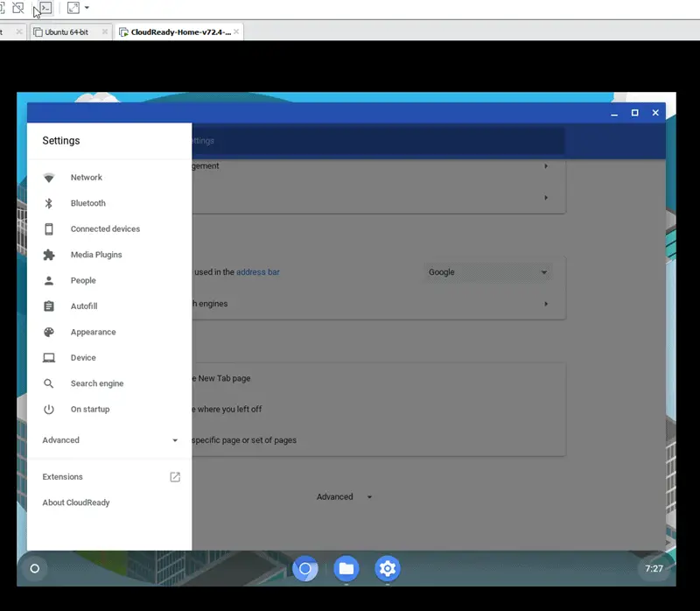Open fullscreen options dropdown arrow in VMware
700x611 pixels.
pos(87,8)
